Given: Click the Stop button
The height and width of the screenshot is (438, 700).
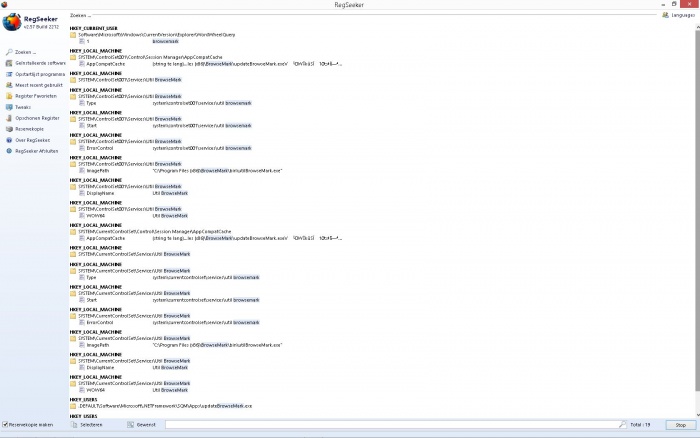Looking at the screenshot, I should (680, 425).
